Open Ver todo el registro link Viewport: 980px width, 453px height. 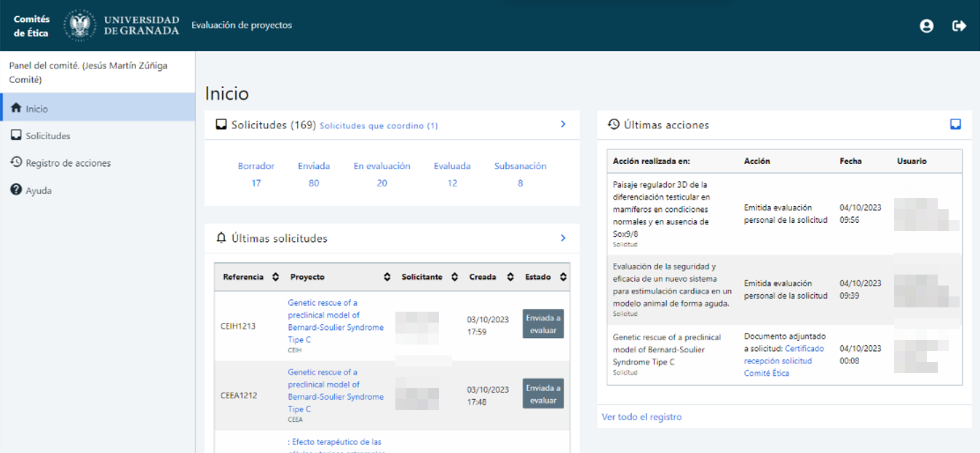click(641, 417)
